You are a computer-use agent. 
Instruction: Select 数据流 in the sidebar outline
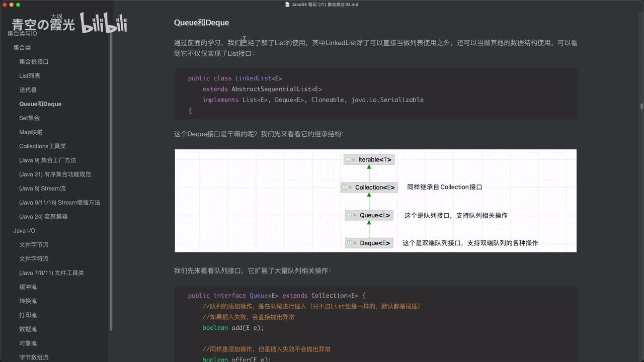tap(28, 329)
